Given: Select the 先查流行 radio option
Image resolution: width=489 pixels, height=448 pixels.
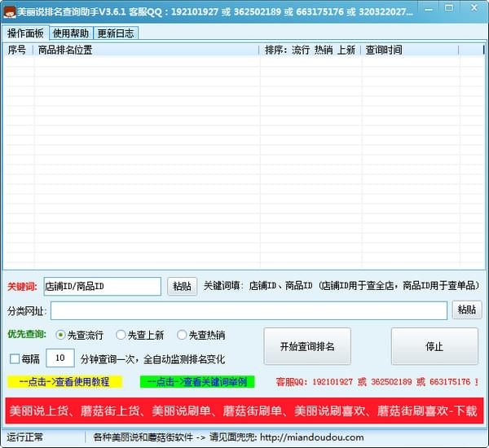Looking at the screenshot, I should click(x=61, y=335).
